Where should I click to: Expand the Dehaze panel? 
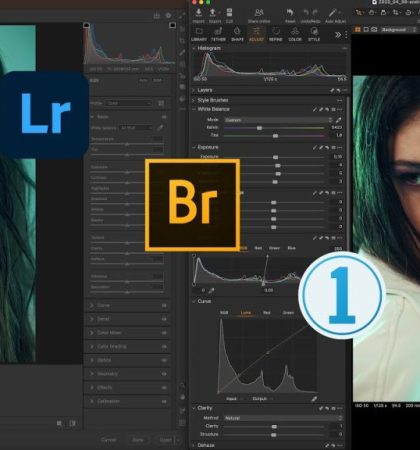[194, 445]
